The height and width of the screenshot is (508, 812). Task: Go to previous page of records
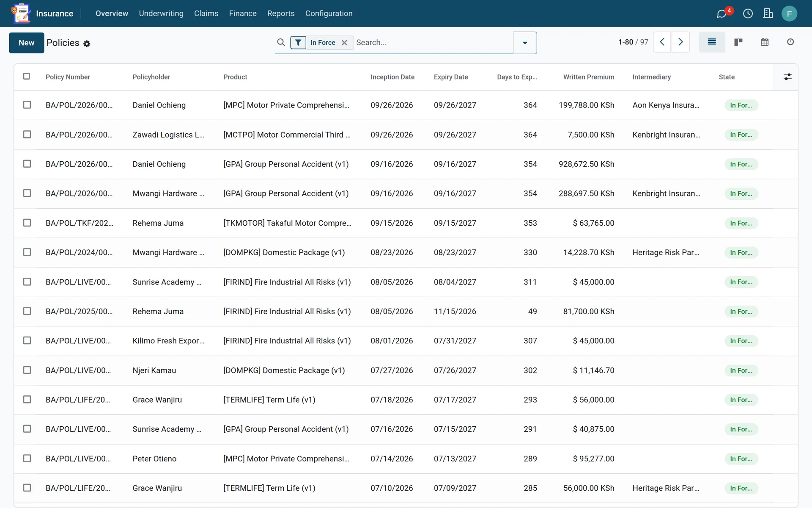pos(662,42)
